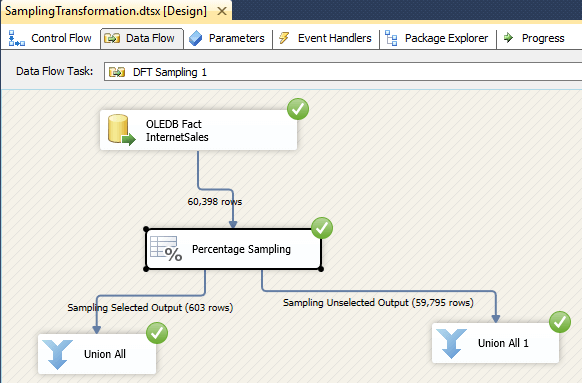Viewport: 582px width, 383px height.
Task: Click the Union All 1 merge icon
Action: click(451, 344)
